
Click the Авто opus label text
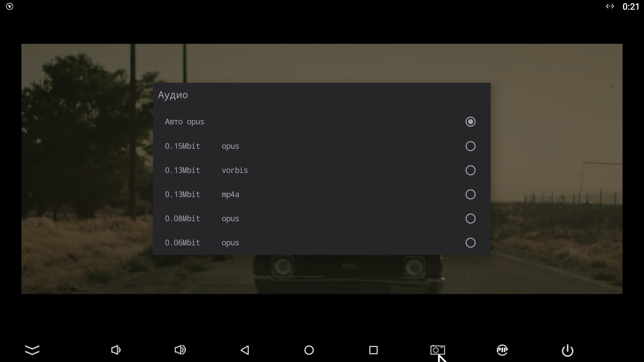pos(184,122)
